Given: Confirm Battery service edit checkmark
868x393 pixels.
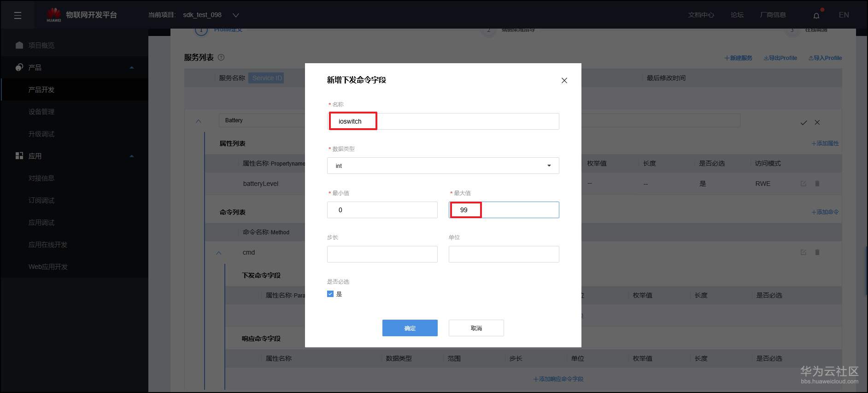Looking at the screenshot, I should 803,123.
